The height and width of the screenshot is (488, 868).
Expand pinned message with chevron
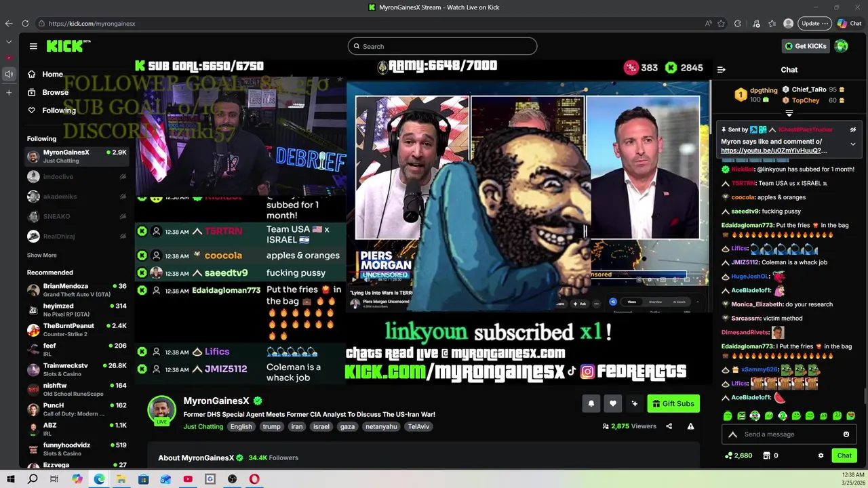853,144
